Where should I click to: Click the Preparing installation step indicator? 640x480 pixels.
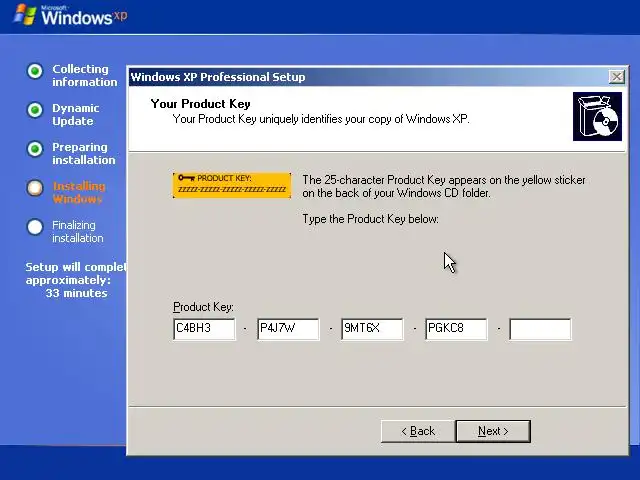(x=35, y=149)
